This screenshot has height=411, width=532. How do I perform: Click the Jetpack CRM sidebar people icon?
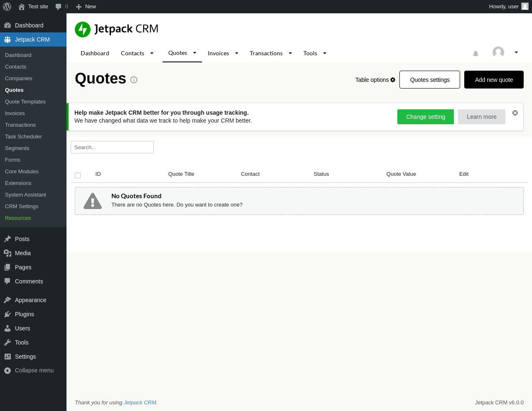(x=7, y=39)
